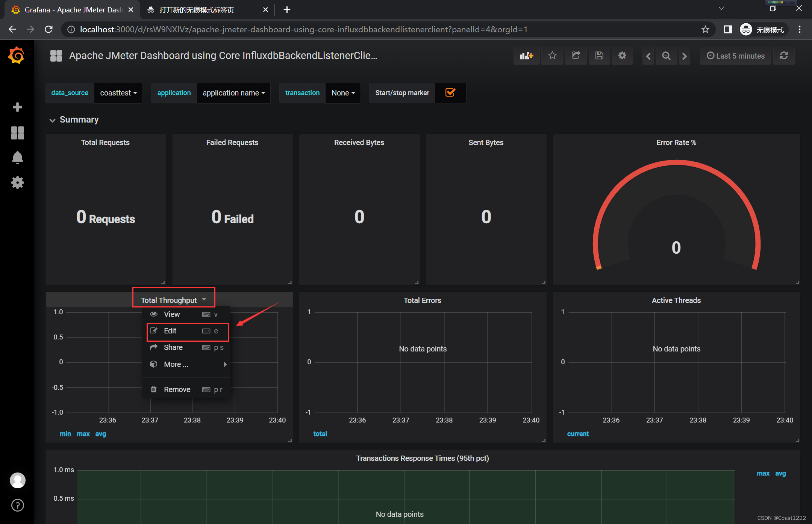Click the dashboard title text
The image size is (812, 524).
pos(223,56)
